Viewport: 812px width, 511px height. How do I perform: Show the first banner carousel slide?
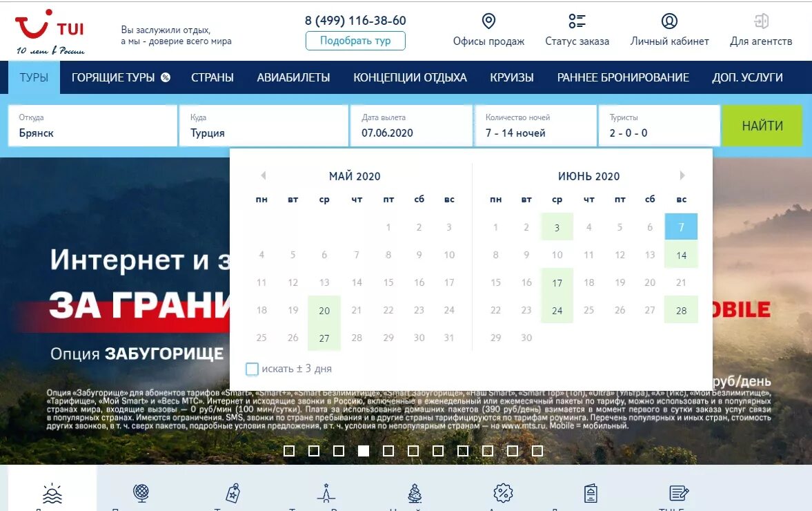tap(289, 451)
